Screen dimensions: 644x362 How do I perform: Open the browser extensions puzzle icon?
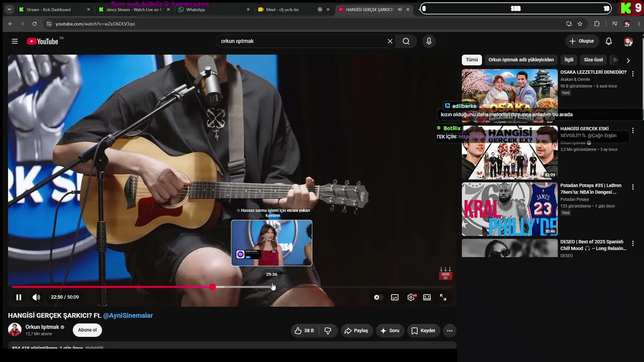point(597,24)
